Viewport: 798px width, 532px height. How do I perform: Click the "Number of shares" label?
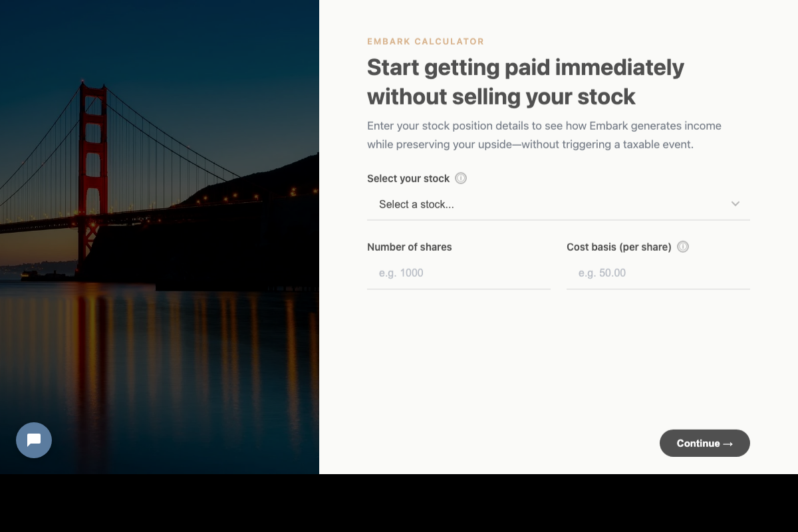pos(410,247)
